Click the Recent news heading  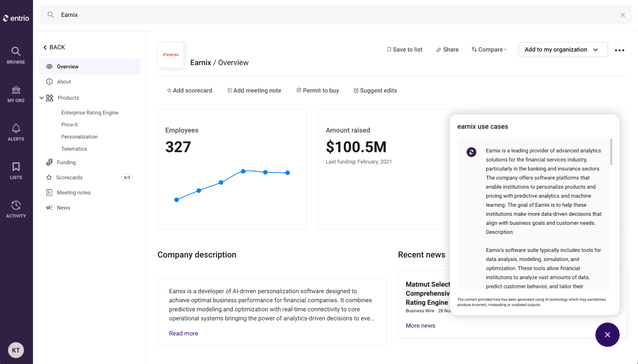click(422, 255)
